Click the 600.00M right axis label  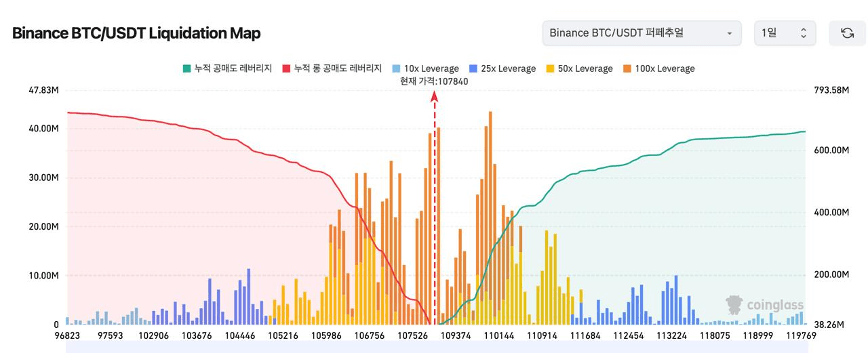(831, 150)
